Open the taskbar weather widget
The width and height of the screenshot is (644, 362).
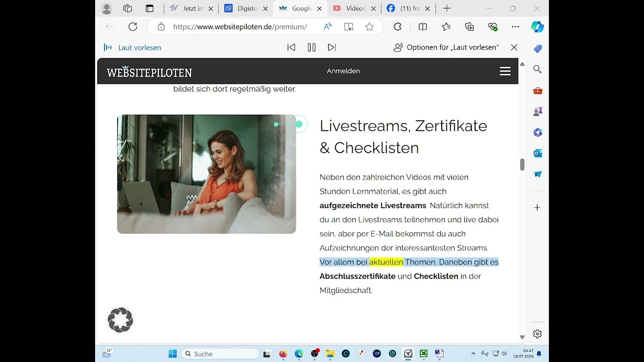click(x=108, y=353)
